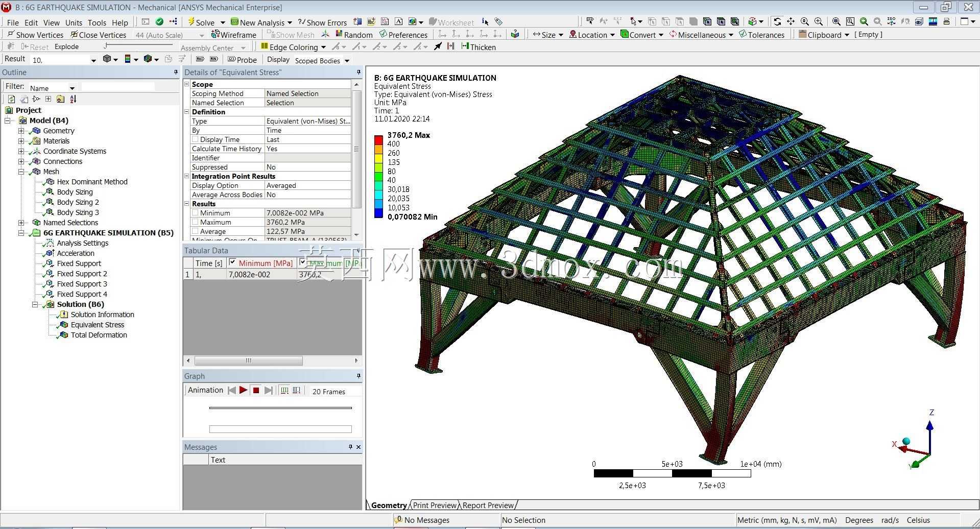
Task: Click the Explode slider handle
Action: 105,46
